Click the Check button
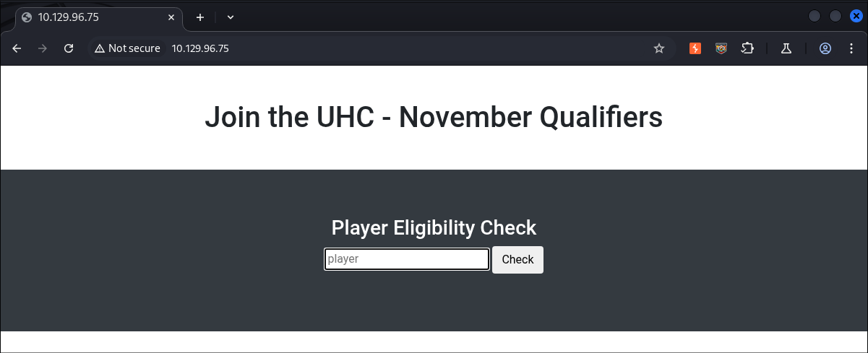This screenshot has height=353, width=868. coord(517,260)
